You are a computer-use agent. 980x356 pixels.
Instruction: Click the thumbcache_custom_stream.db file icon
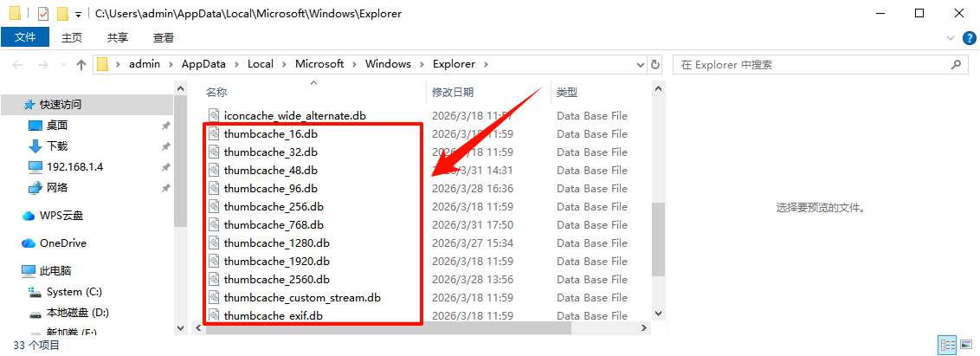click(214, 297)
